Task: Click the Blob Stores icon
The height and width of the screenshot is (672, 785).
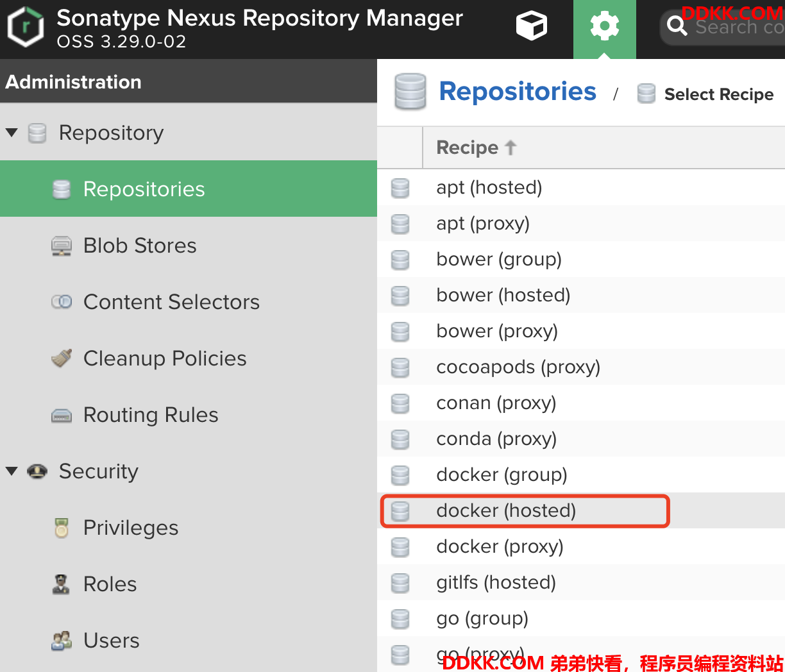Action: (62, 246)
